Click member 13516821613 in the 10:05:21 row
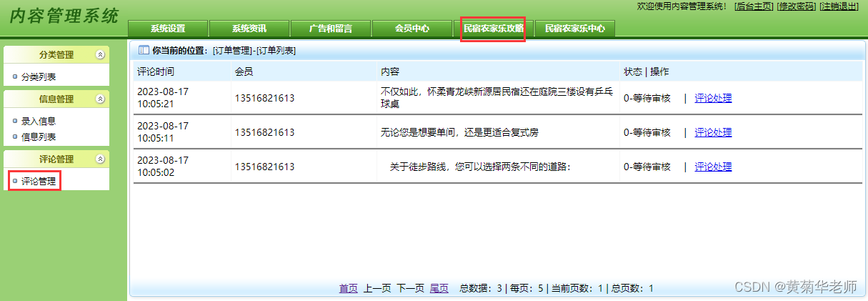868x301 pixels. [264, 99]
